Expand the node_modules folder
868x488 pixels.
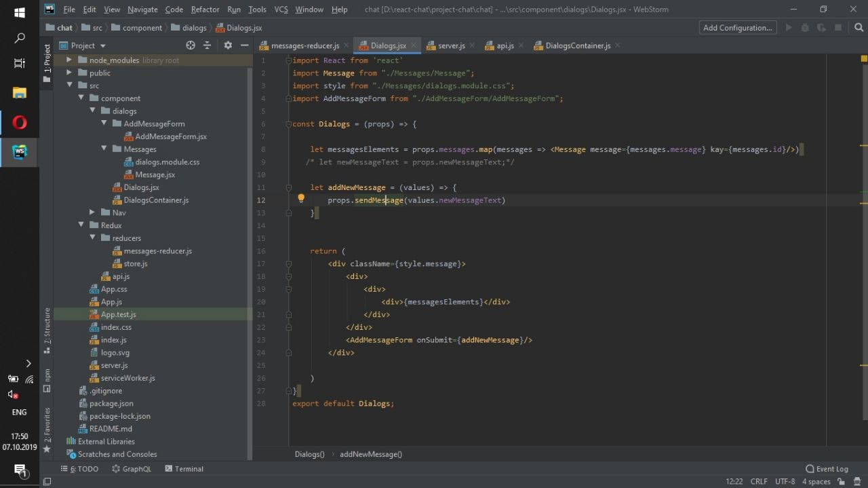[69, 60]
